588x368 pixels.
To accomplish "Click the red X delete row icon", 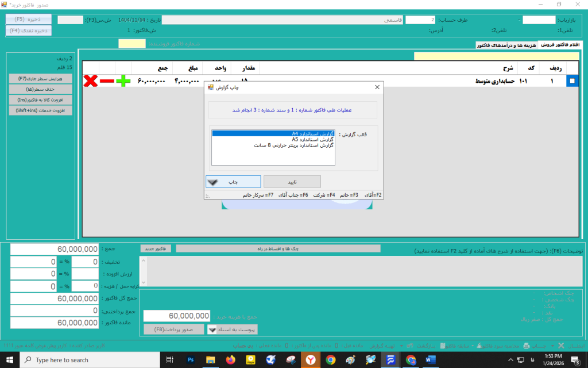I will [90, 81].
